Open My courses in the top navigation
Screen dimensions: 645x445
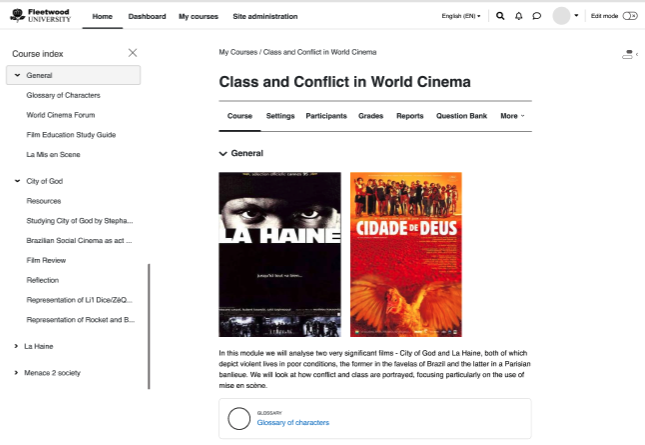point(198,16)
